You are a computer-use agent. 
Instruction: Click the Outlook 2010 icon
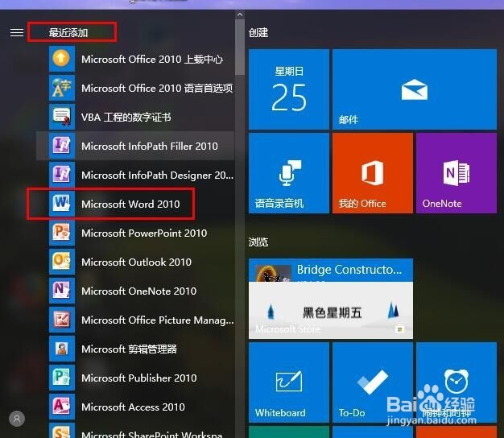[x=62, y=262]
